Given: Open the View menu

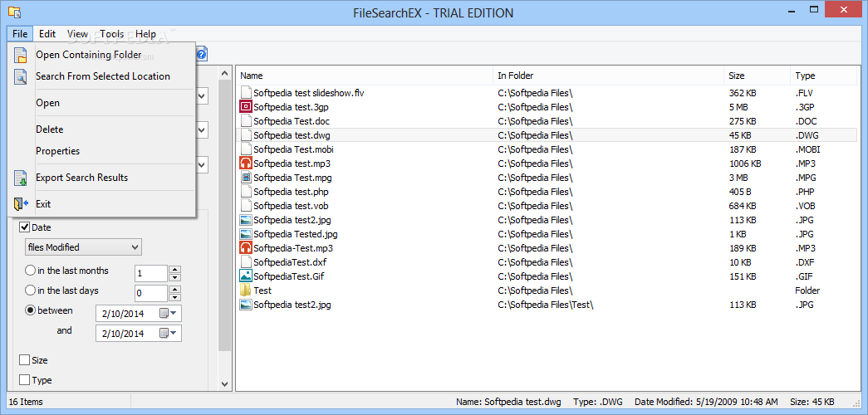Looking at the screenshot, I should (77, 34).
